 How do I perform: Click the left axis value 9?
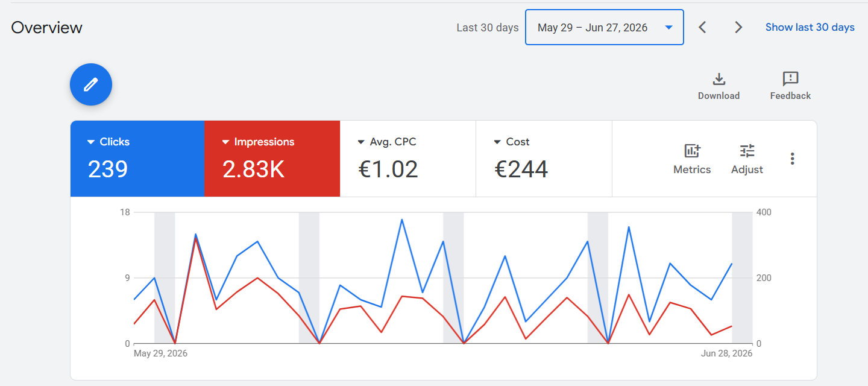point(127,278)
